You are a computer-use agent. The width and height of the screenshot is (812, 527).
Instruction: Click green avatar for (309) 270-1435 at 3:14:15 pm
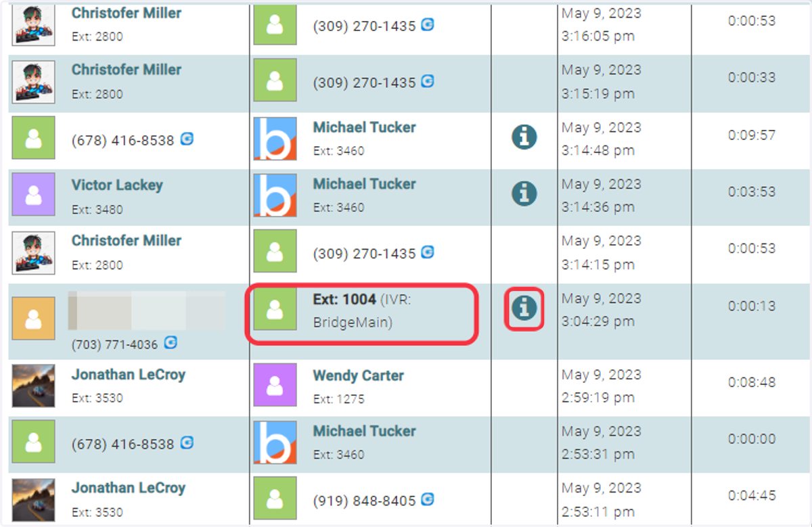(x=275, y=252)
